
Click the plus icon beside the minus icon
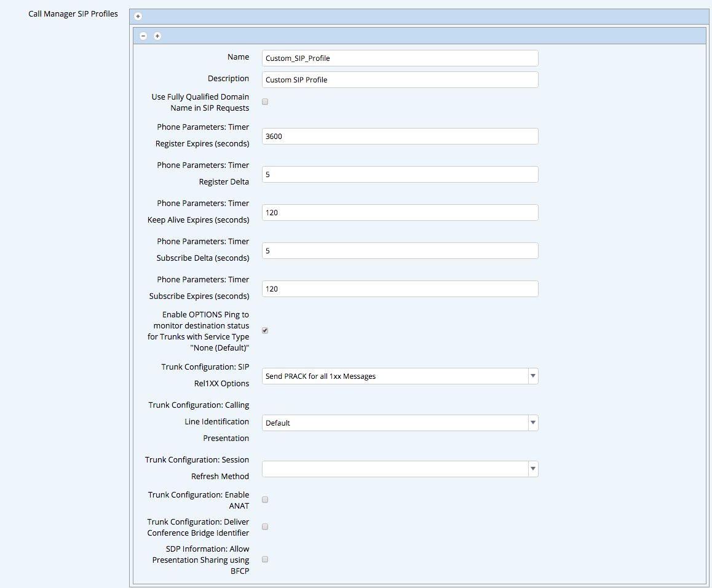pyautogui.click(x=157, y=36)
